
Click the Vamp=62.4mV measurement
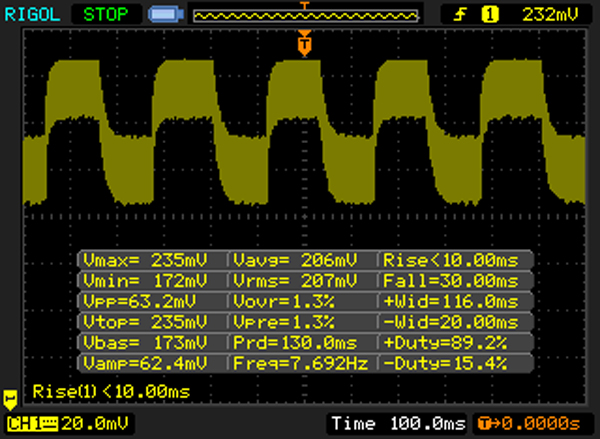click(x=145, y=363)
